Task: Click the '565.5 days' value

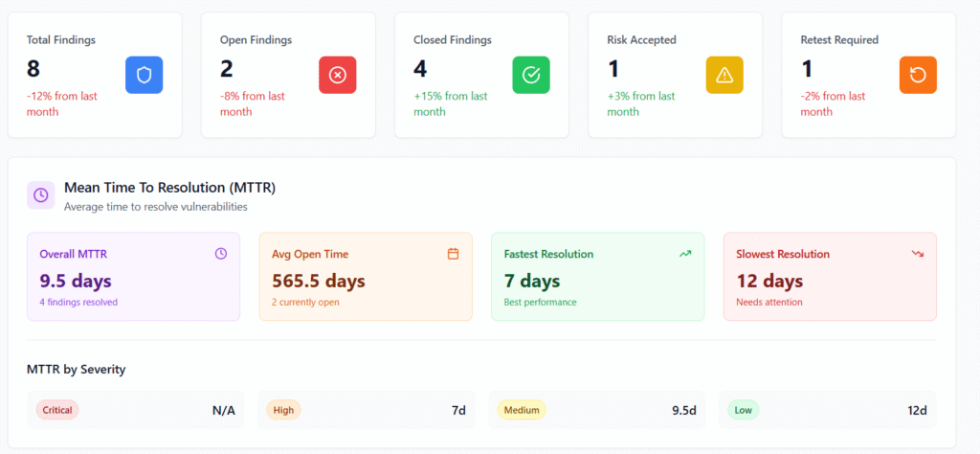Action: tap(318, 281)
